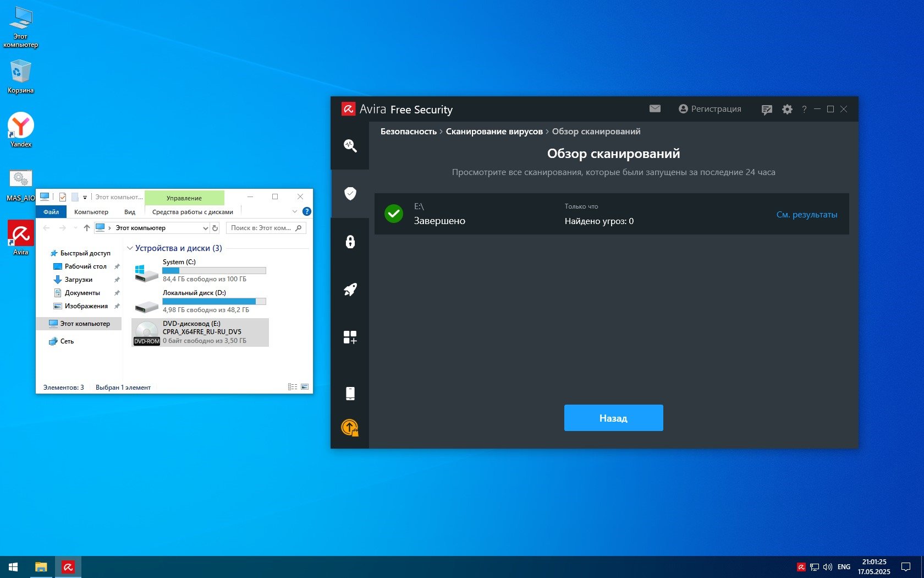Click Регистрация in Avira header
This screenshot has width=924, height=578.
point(710,109)
